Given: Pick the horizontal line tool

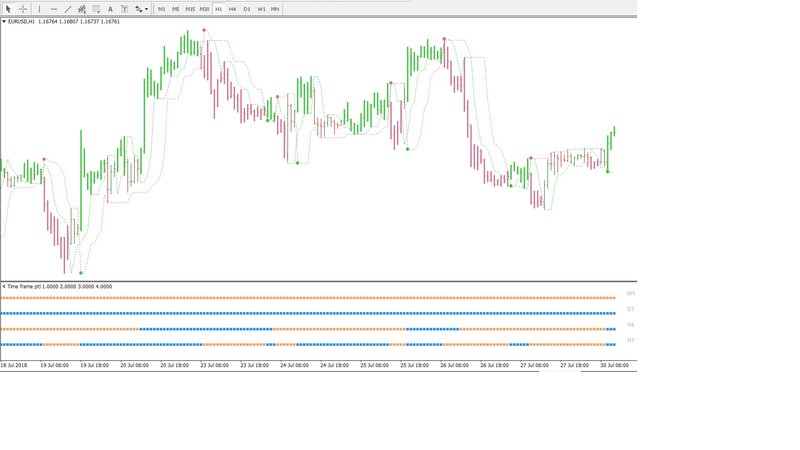Looking at the screenshot, I should [x=54, y=9].
